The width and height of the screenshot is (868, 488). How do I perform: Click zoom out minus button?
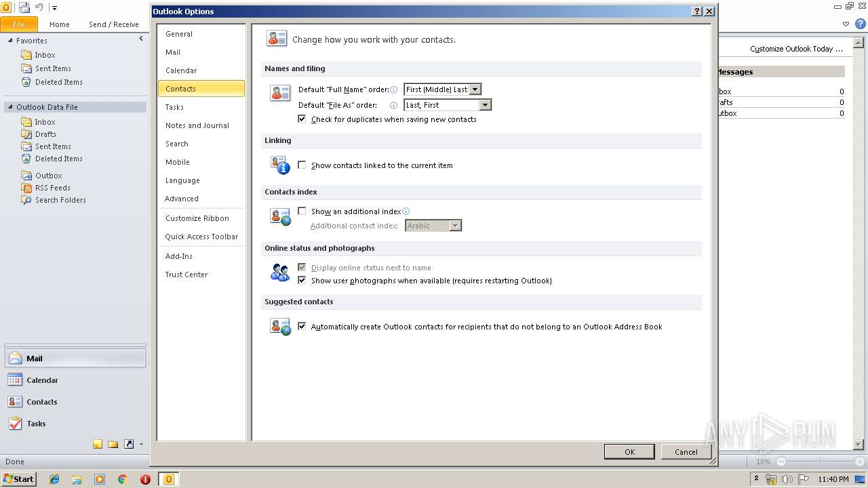(781, 462)
